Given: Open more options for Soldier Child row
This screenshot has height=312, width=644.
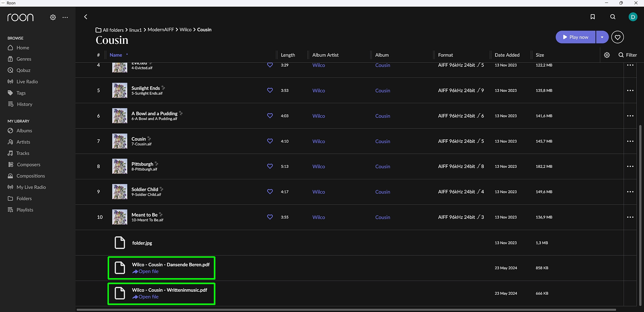Looking at the screenshot, I should tap(630, 192).
